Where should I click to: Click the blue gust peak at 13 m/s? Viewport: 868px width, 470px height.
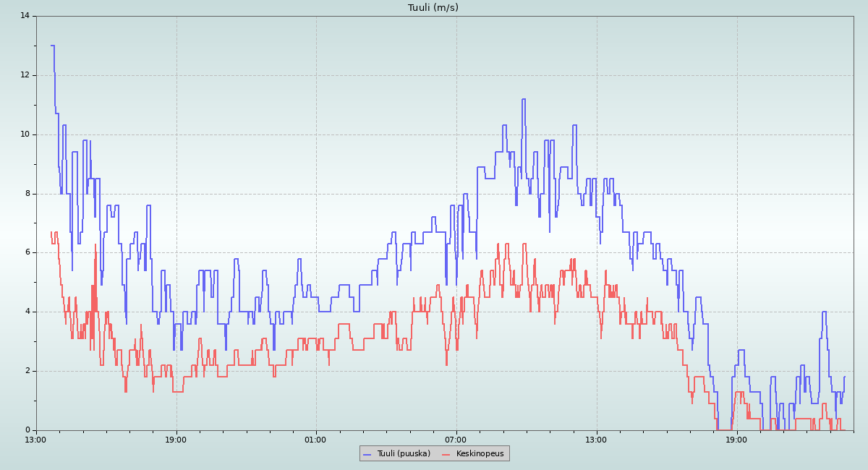coord(52,46)
